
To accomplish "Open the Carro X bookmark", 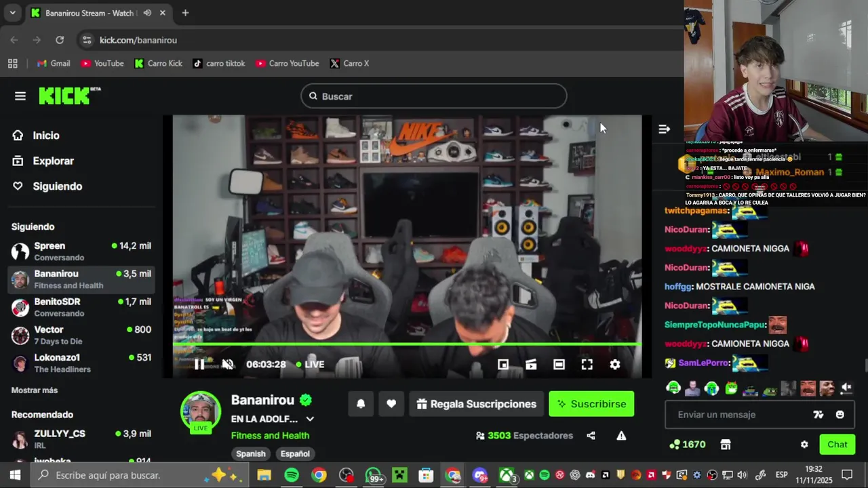I will pyautogui.click(x=350, y=63).
